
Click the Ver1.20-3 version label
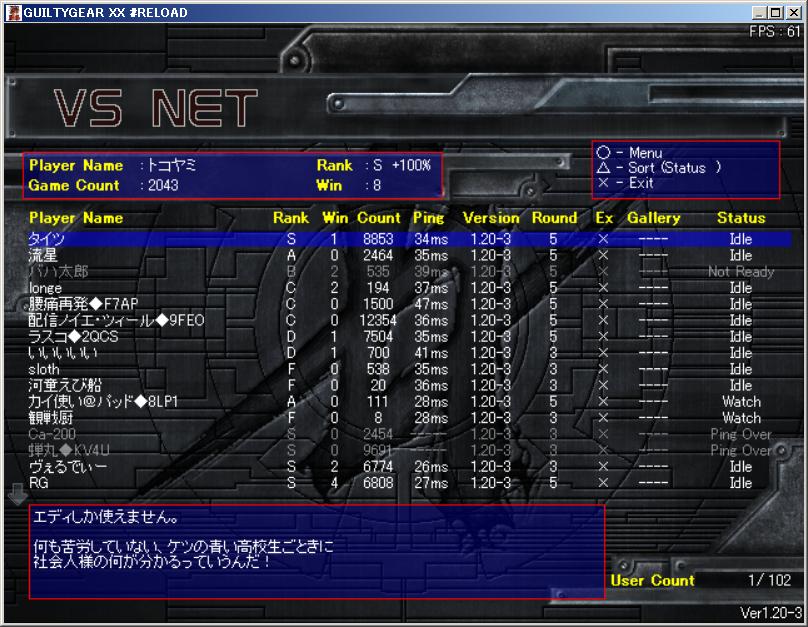[x=771, y=613]
